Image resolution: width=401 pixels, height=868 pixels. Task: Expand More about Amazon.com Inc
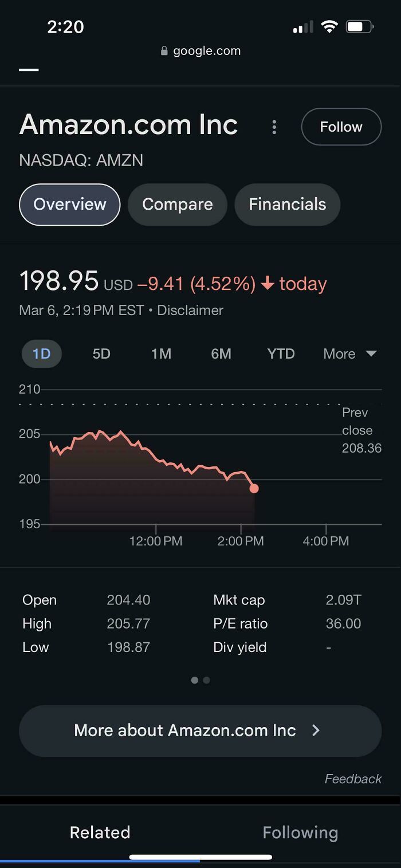pyautogui.click(x=200, y=730)
